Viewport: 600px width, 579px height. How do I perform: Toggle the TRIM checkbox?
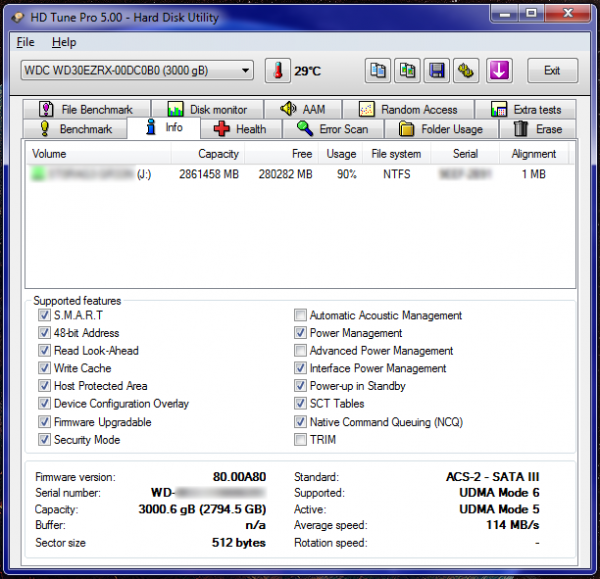pos(300,440)
